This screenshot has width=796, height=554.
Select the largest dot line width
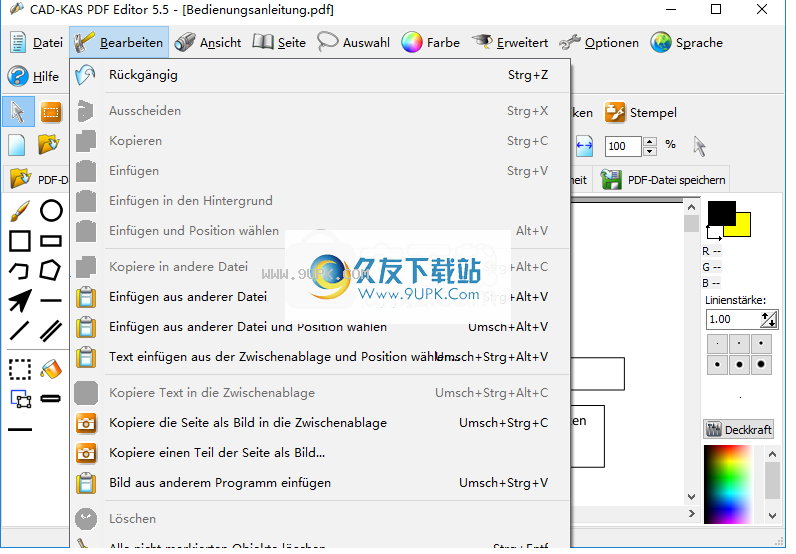[761, 365]
